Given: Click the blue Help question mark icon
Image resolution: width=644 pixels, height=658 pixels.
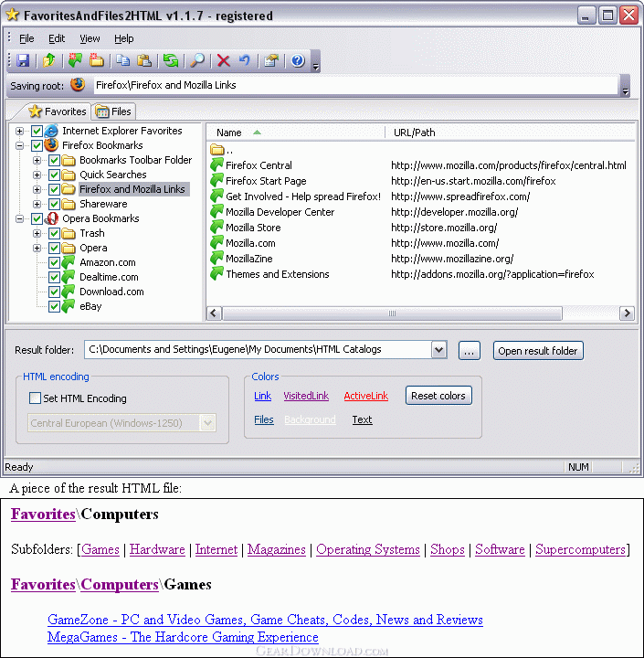Looking at the screenshot, I should point(298,60).
